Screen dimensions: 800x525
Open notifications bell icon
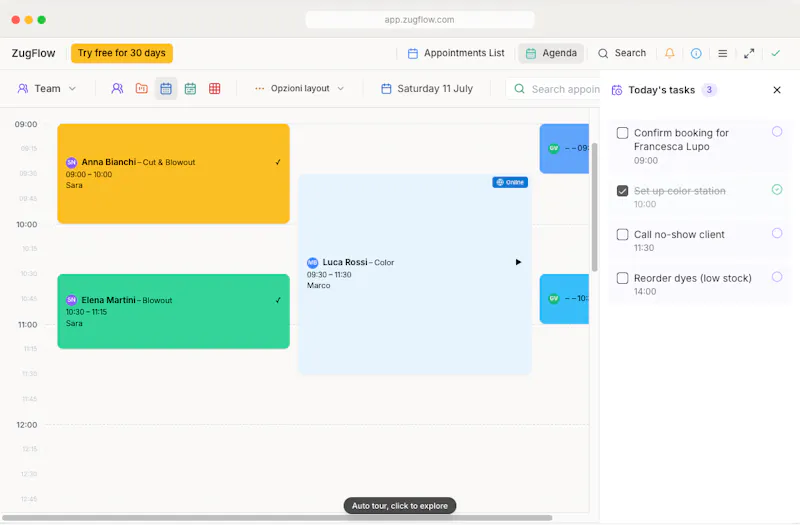(x=669, y=53)
